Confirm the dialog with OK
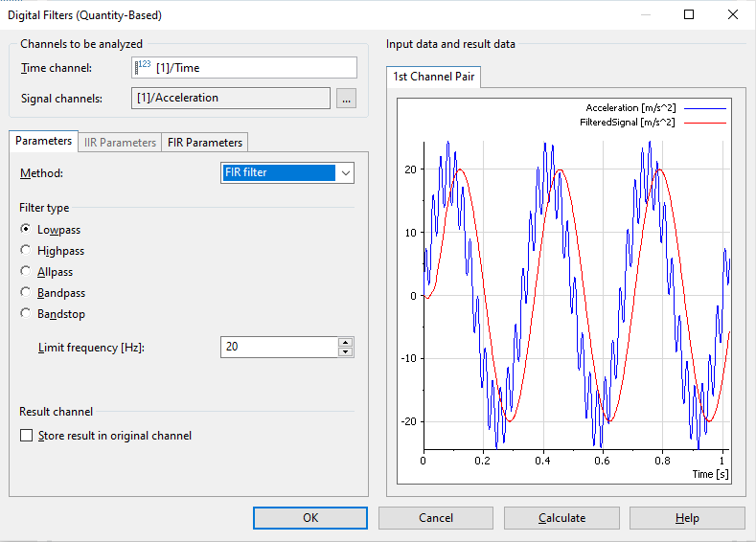This screenshot has height=542, width=756. (310, 518)
